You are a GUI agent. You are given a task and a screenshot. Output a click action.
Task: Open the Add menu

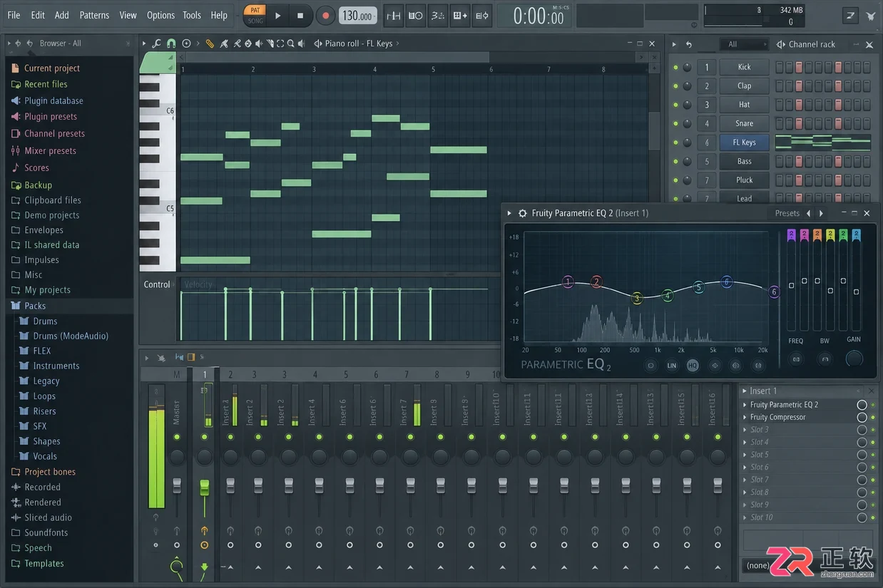(62, 15)
